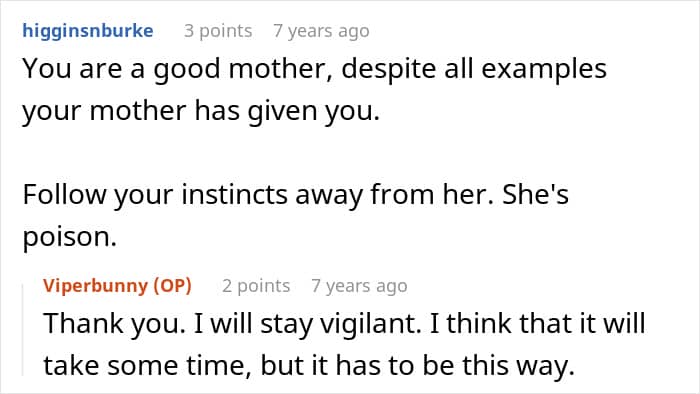Click the 2 points score on reply

(256, 286)
